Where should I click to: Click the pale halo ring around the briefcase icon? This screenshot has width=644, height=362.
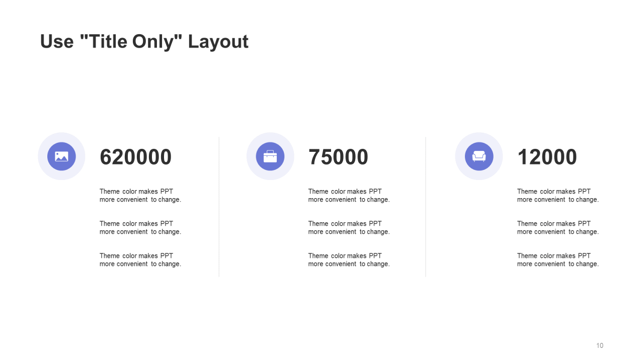coord(270,137)
